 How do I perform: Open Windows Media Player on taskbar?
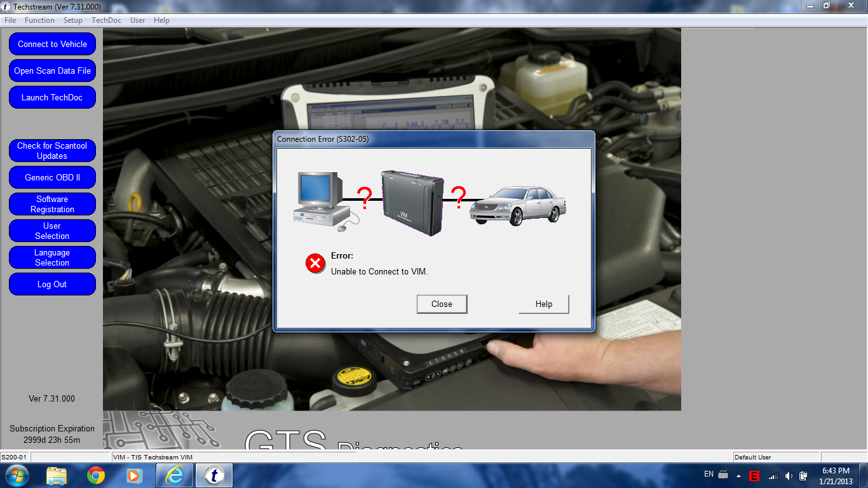134,475
